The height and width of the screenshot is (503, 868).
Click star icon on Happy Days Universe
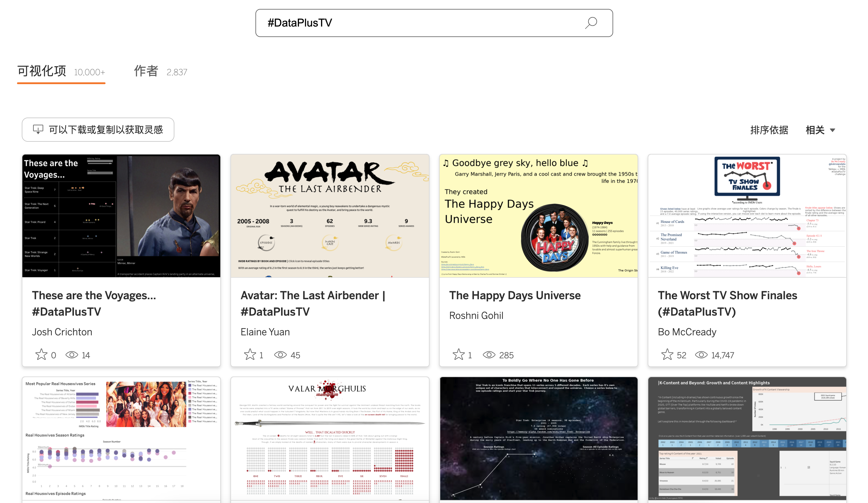coord(458,354)
